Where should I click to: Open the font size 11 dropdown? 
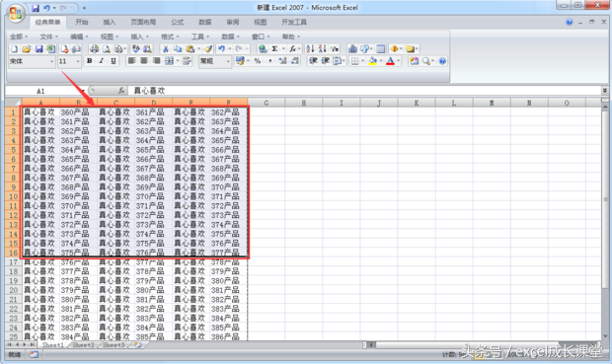78,61
